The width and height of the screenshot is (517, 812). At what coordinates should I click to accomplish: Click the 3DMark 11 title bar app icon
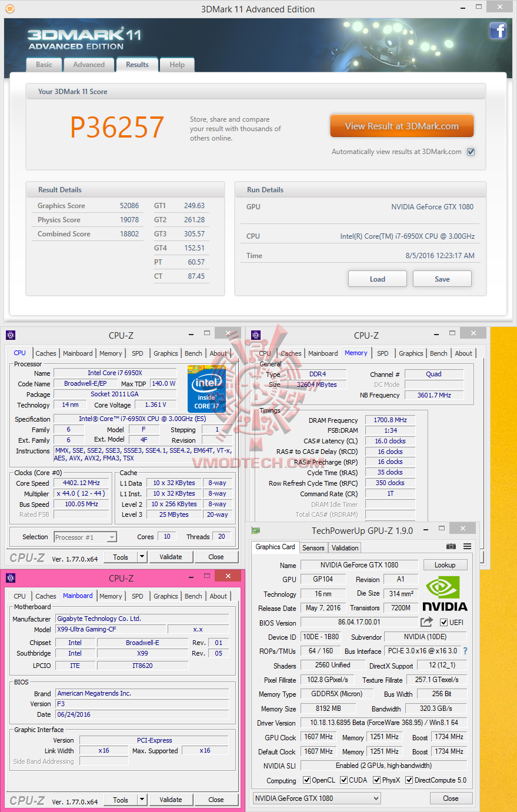tap(9, 9)
